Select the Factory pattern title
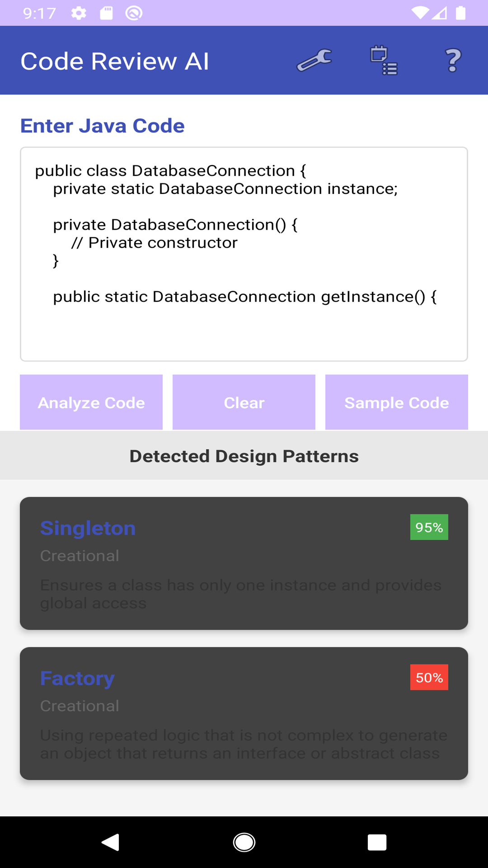The width and height of the screenshot is (488, 868). tap(77, 678)
